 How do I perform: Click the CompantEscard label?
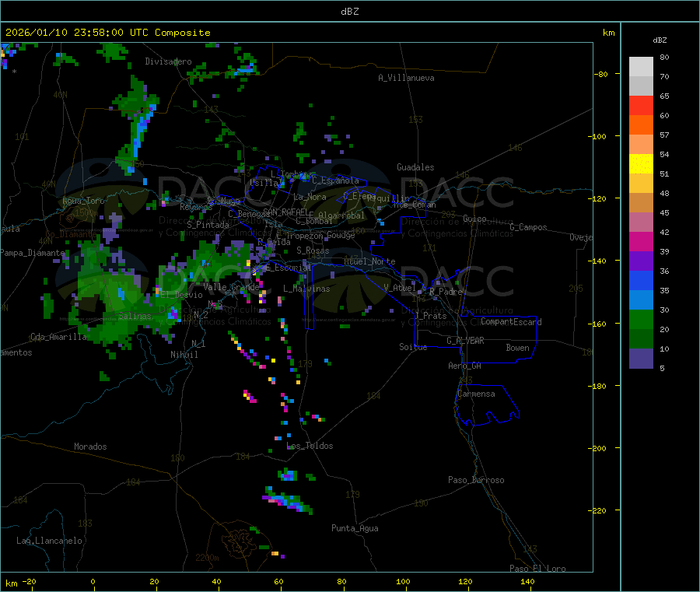[x=511, y=322]
